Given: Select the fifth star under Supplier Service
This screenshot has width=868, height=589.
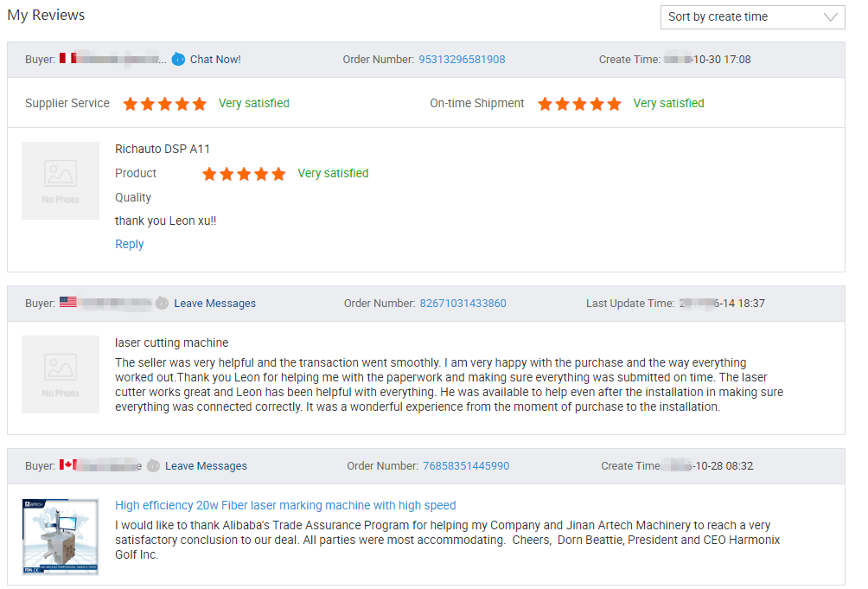Looking at the screenshot, I should click(x=199, y=103).
